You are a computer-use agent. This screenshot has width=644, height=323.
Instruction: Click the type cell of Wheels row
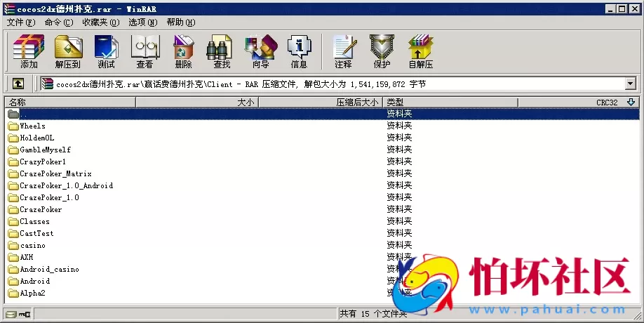[399, 126]
